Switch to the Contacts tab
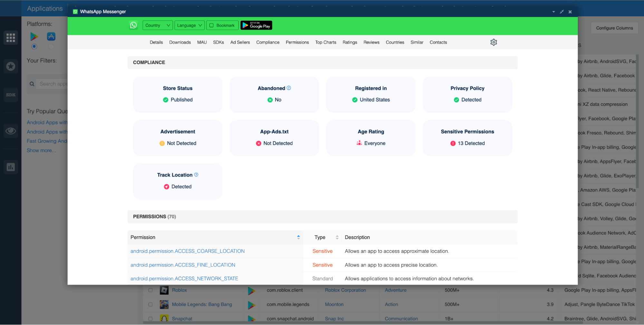644x325 pixels. pos(438,42)
